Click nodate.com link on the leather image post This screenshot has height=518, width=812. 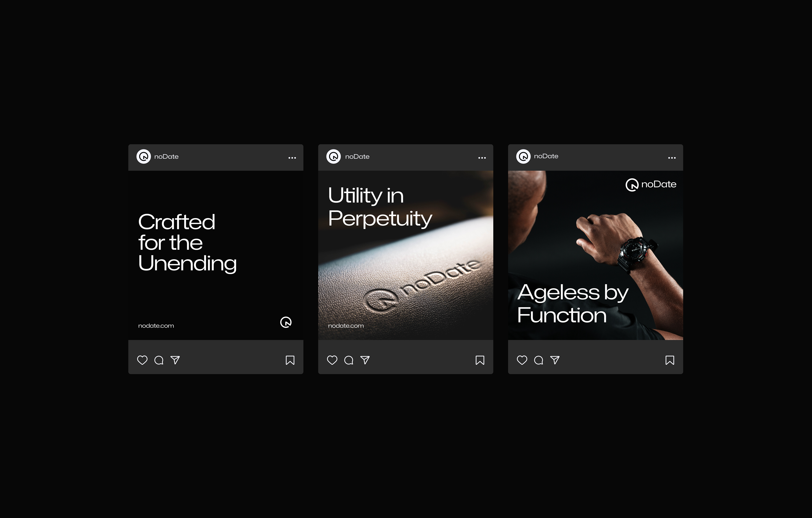[x=346, y=326]
